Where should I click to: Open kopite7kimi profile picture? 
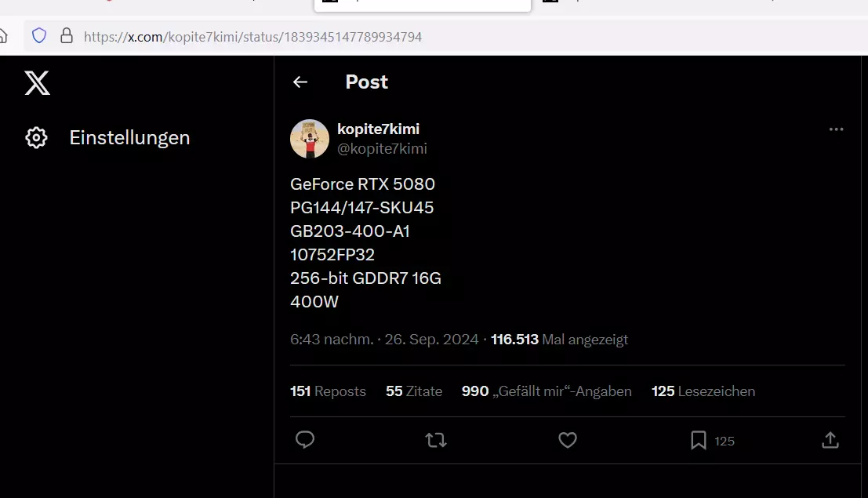[310, 139]
